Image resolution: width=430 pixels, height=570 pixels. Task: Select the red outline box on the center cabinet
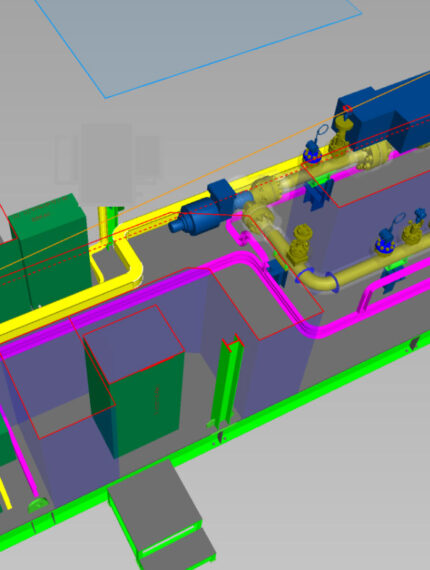click(x=134, y=344)
